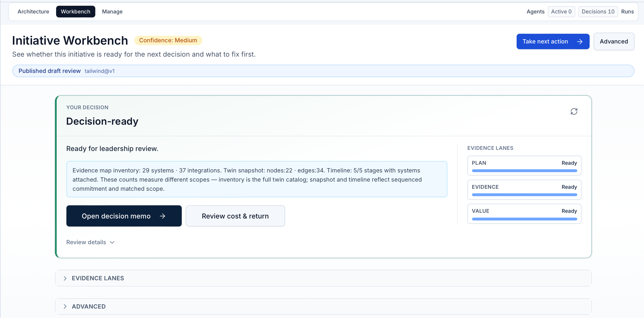The height and width of the screenshot is (318, 644).
Task: Click arrow icon in Take next action button
Action: 580,42
